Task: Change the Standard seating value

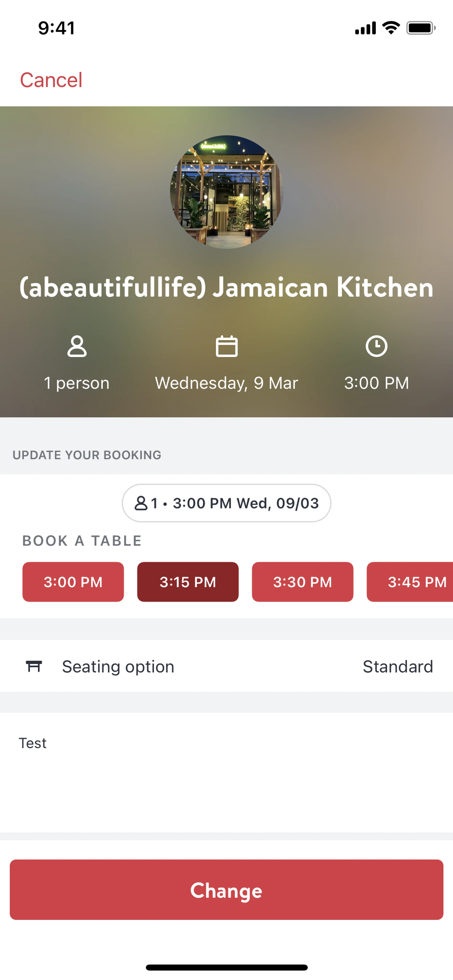Action: [398, 666]
